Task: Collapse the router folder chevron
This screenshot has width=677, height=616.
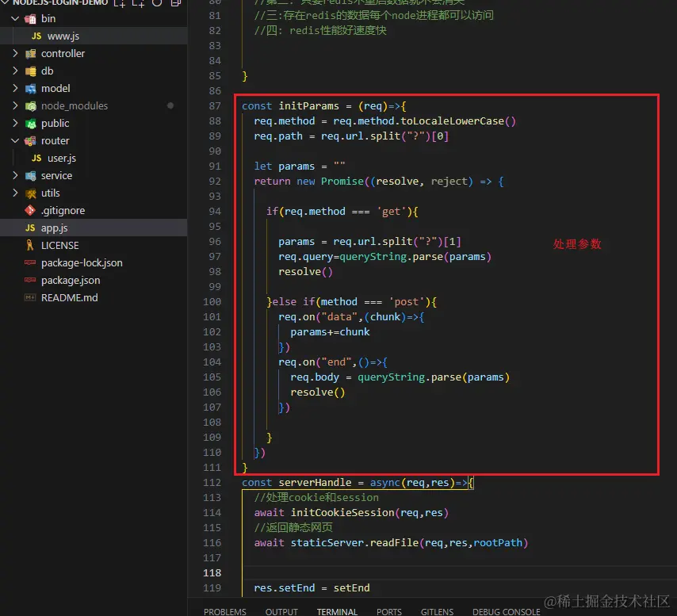Action: (x=15, y=141)
